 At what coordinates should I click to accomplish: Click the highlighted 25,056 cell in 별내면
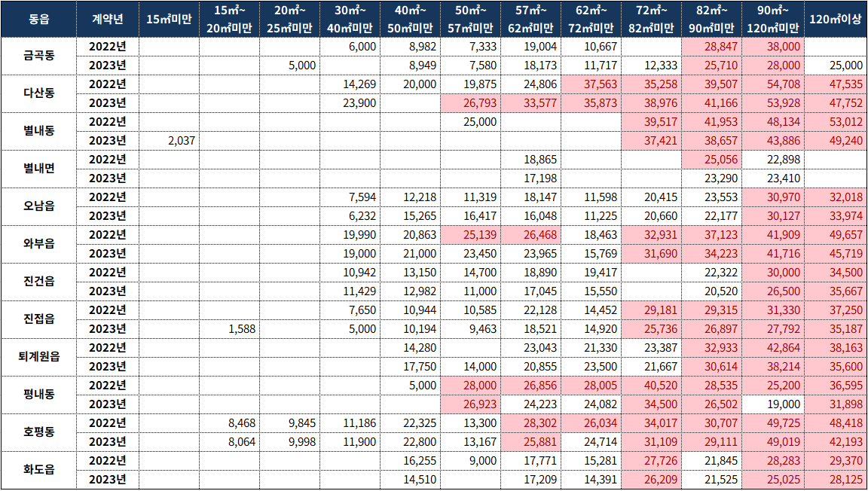click(x=713, y=160)
